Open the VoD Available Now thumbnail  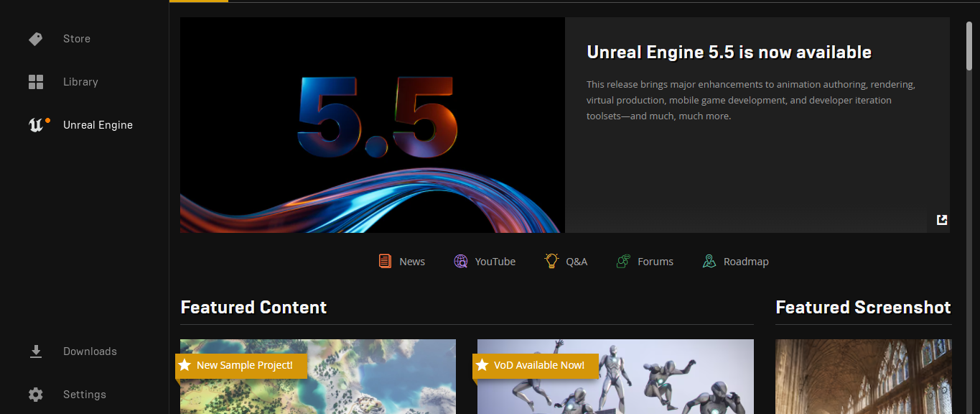click(x=615, y=377)
